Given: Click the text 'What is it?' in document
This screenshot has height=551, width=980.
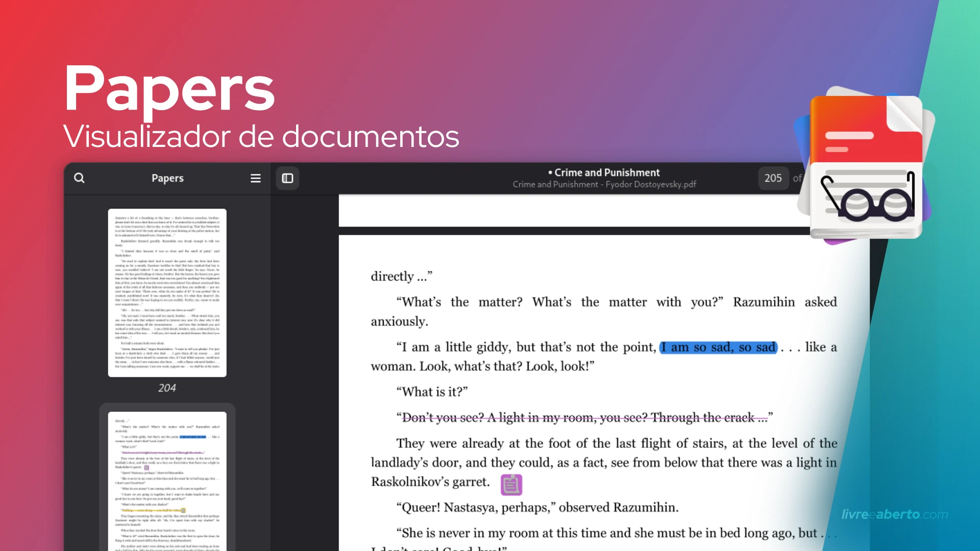Looking at the screenshot, I should point(432,392).
